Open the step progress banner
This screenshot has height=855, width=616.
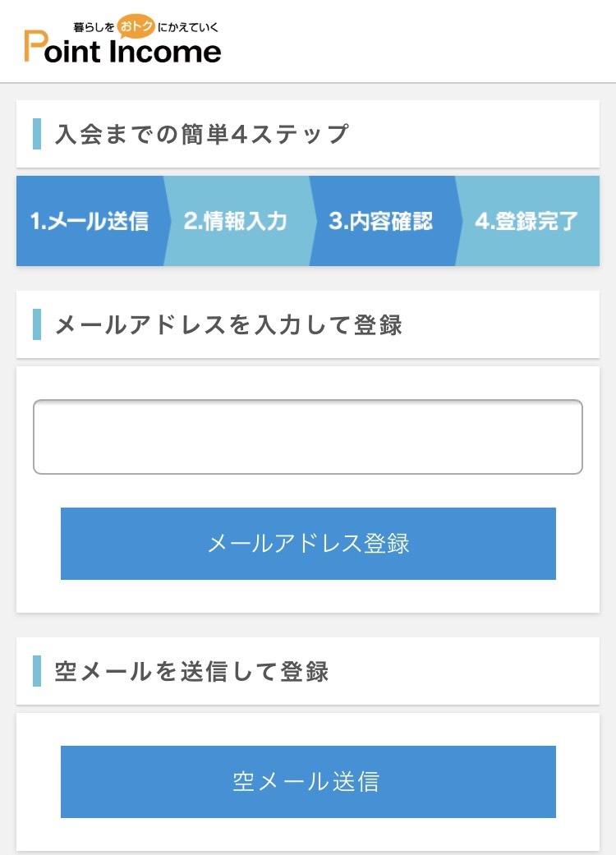(308, 221)
